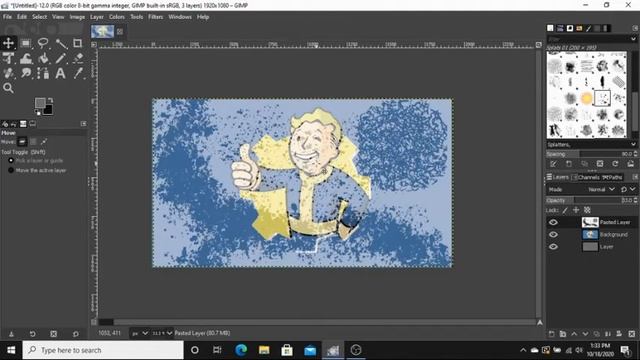This screenshot has height=360, width=640.
Task: Toggle lock alpha channel checker icon
Action: click(x=587, y=210)
